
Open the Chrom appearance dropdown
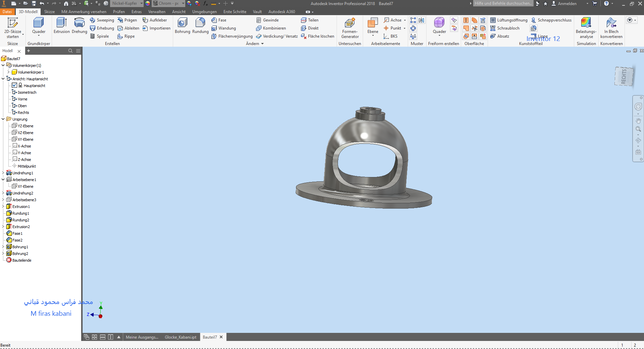click(183, 3)
